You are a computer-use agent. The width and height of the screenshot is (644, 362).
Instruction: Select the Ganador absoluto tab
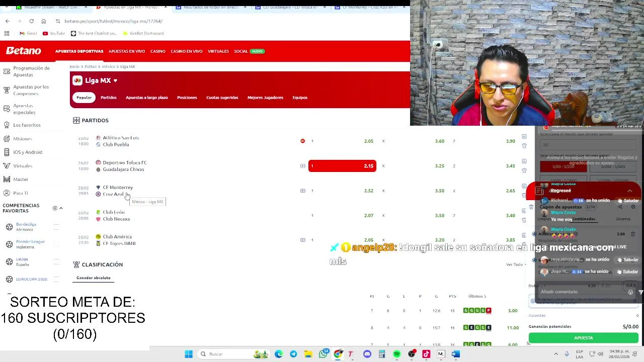[x=94, y=278]
